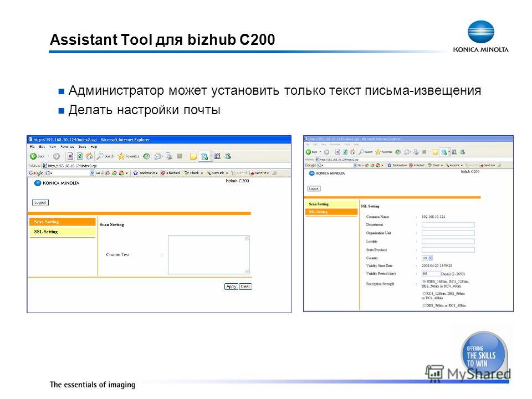Open History in the SSL Setting window toolbar
The width and height of the screenshot is (532, 399).
(398, 152)
